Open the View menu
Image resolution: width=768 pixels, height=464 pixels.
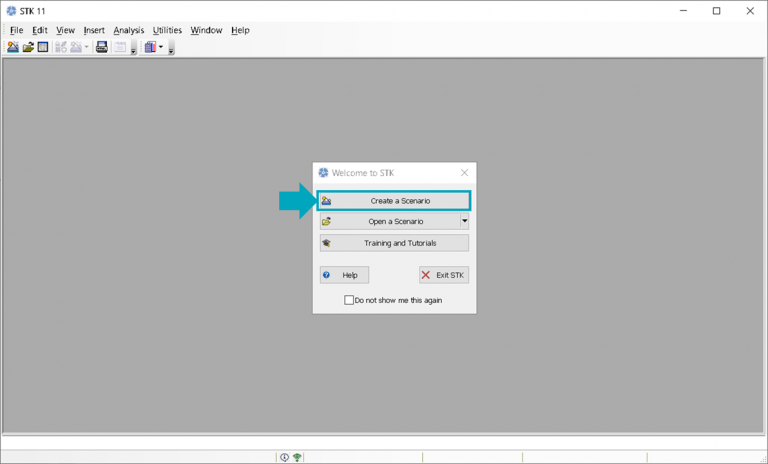coord(65,30)
